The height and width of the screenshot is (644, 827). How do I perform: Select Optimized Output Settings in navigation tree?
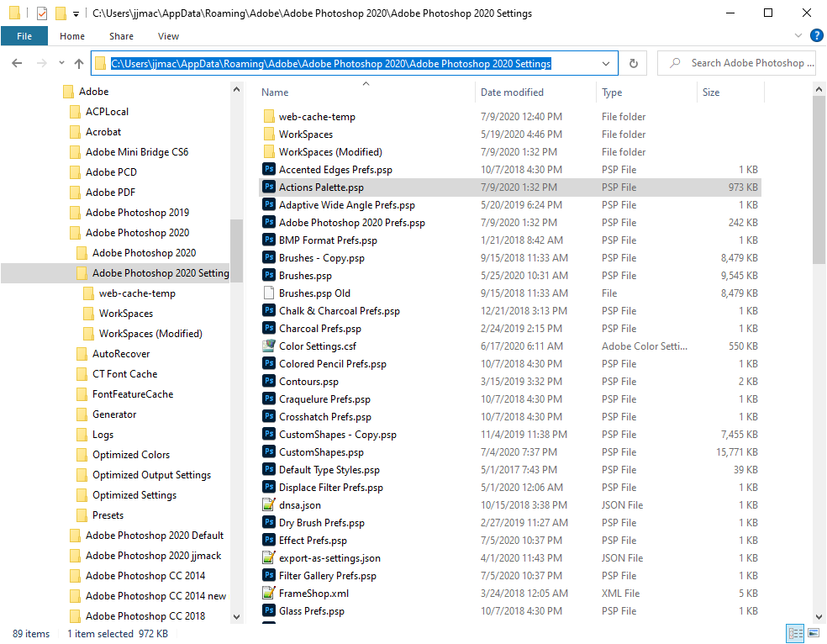point(152,475)
